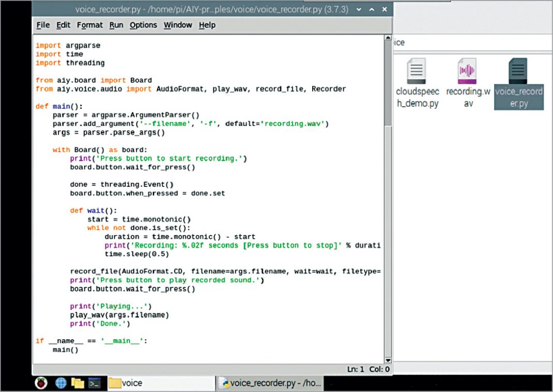
Task: Open the Window menu
Action: pyautogui.click(x=178, y=25)
